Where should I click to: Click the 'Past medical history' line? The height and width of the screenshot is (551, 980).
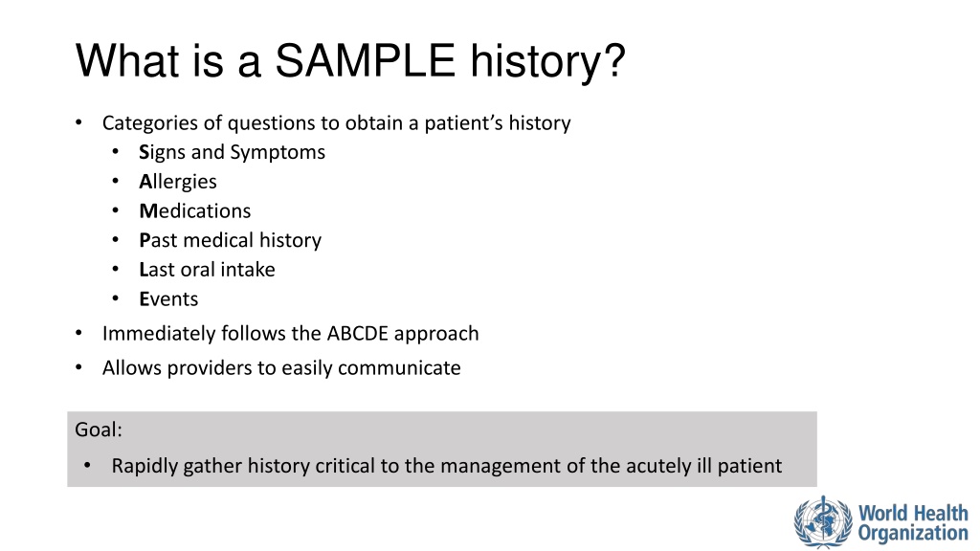pyautogui.click(x=230, y=240)
